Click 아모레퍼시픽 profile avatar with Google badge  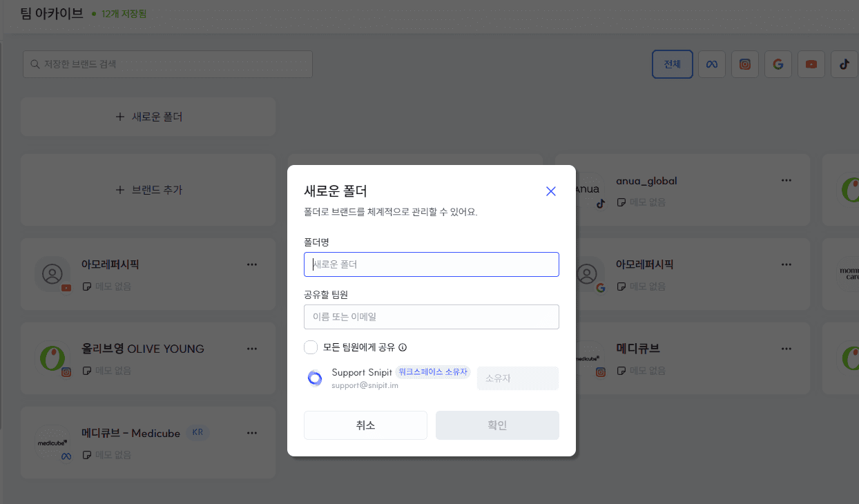pos(588,274)
